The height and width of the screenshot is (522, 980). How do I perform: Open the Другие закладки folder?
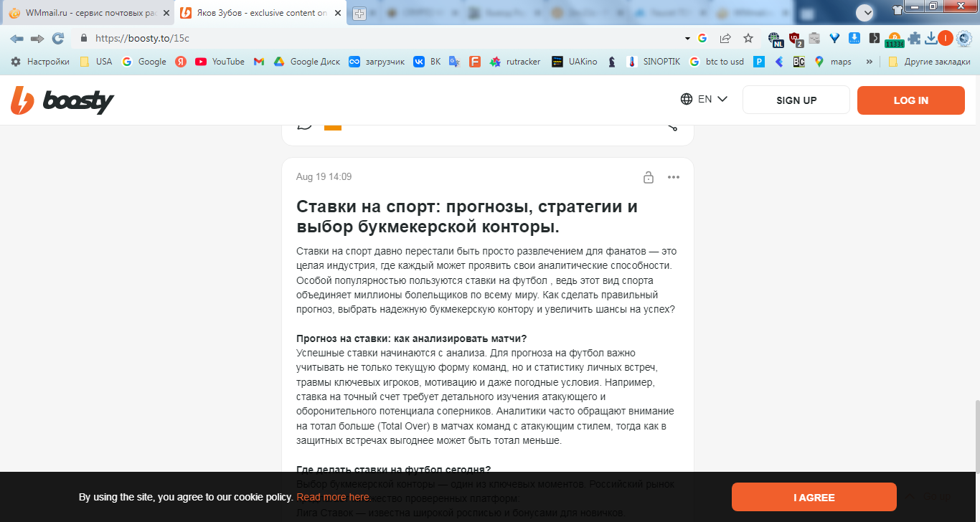click(x=929, y=62)
